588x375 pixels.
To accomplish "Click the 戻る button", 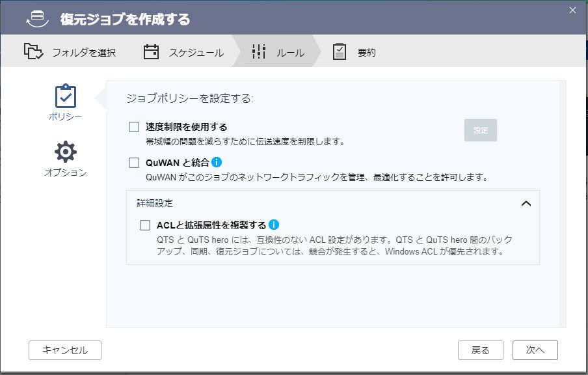I will tap(481, 350).
